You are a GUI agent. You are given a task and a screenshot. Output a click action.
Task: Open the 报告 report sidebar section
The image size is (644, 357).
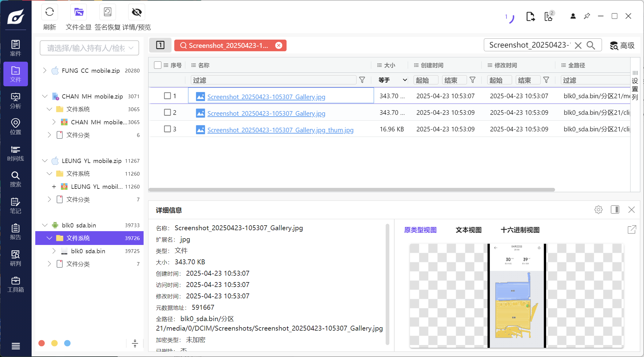pyautogui.click(x=15, y=232)
